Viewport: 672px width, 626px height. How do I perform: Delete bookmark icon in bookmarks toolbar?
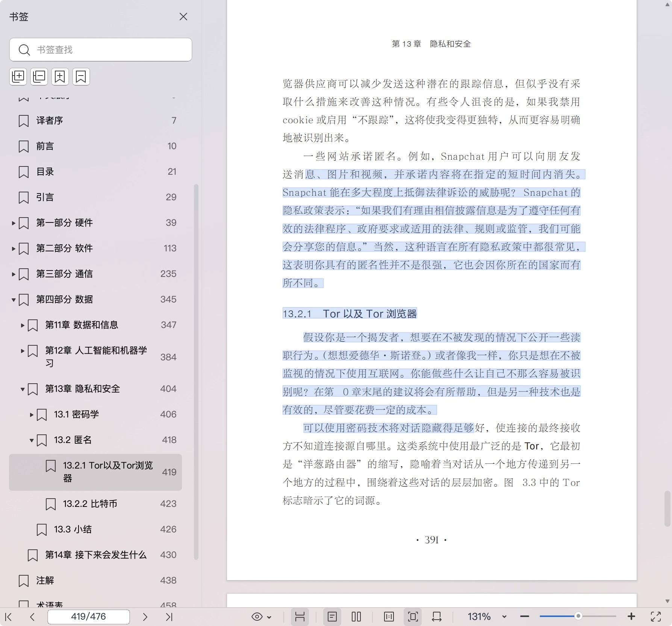(81, 77)
